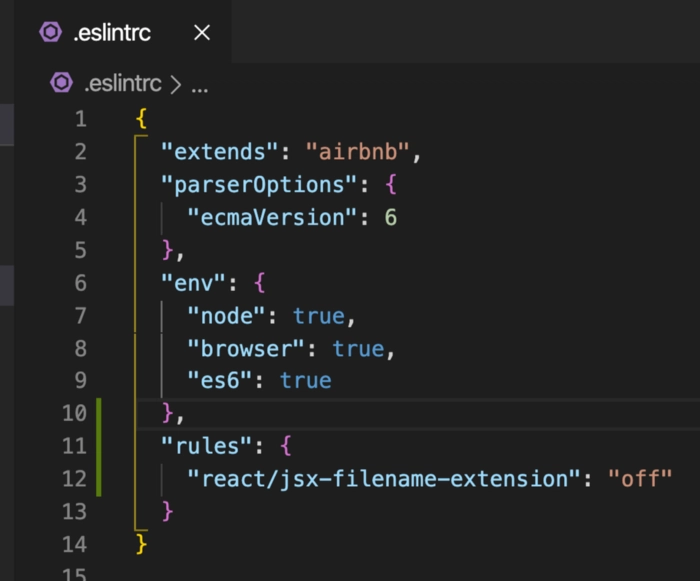The width and height of the screenshot is (700, 581).
Task: Click the pink opening brace after "rules"
Action: click(286, 446)
